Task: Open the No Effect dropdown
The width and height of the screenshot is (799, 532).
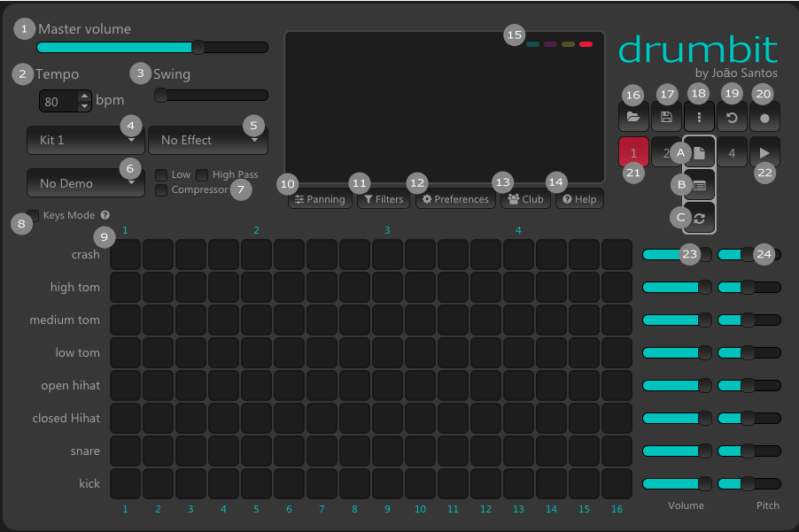Action: tap(208, 140)
